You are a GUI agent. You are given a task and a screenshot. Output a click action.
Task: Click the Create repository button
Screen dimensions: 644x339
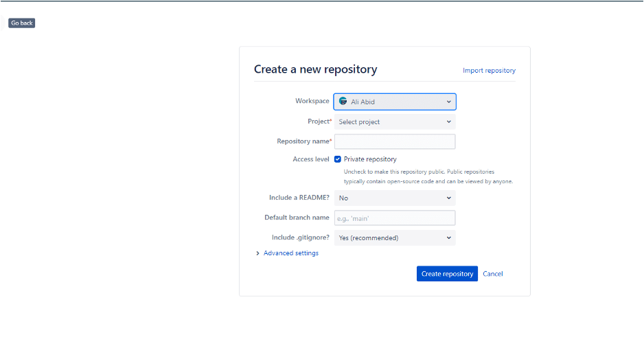(x=447, y=274)
